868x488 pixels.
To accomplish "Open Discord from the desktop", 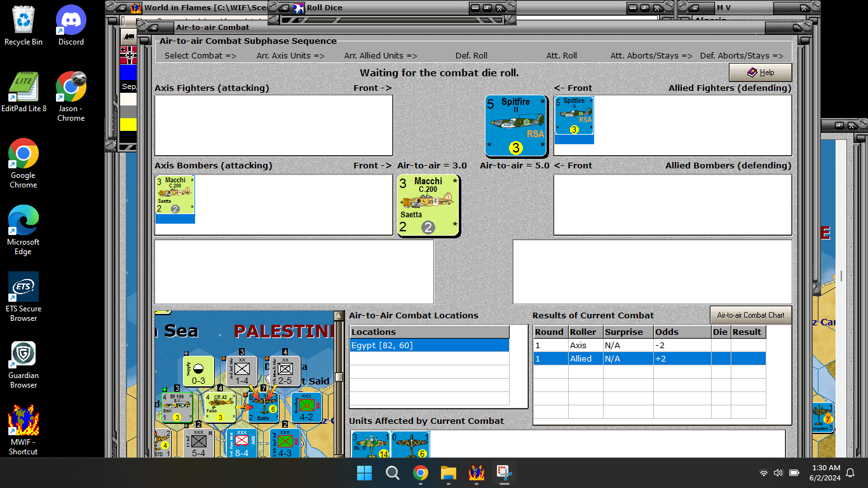I will pyautogui.click(x=71, y=26).
